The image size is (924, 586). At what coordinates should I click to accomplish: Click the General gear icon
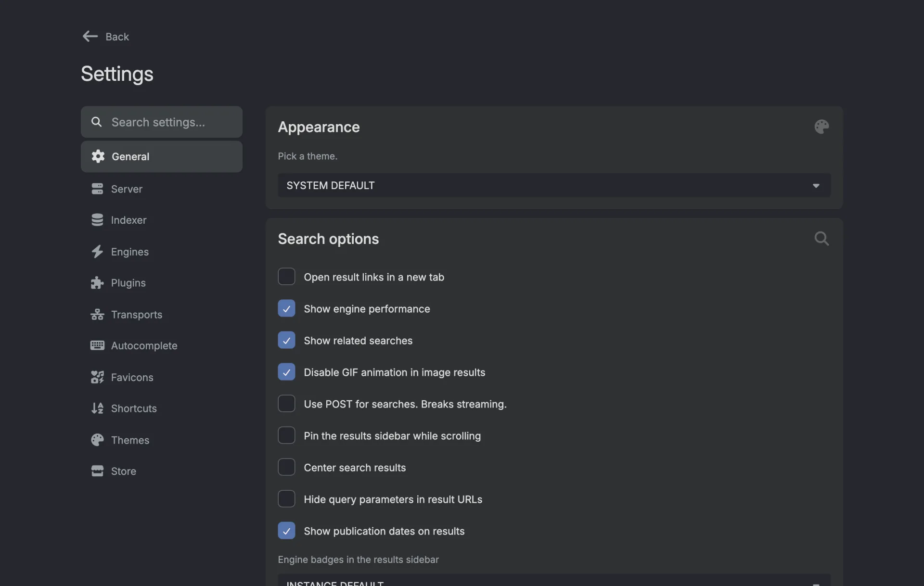tap(98, 156)
